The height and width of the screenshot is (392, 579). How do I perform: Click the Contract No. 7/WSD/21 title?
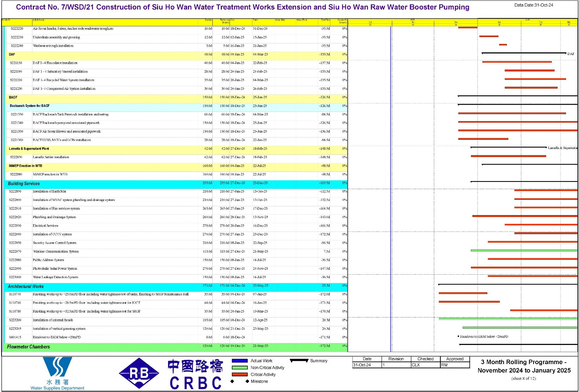243,7
